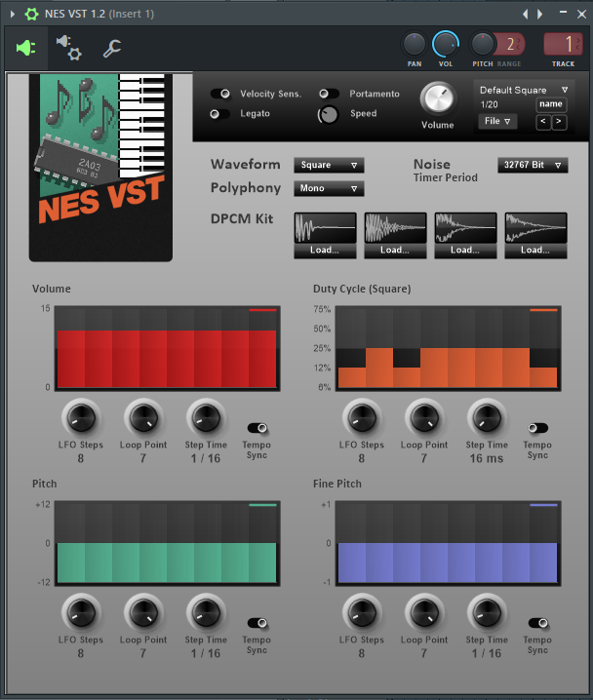Open the Waveform Square dropdown

click(329, 165)
